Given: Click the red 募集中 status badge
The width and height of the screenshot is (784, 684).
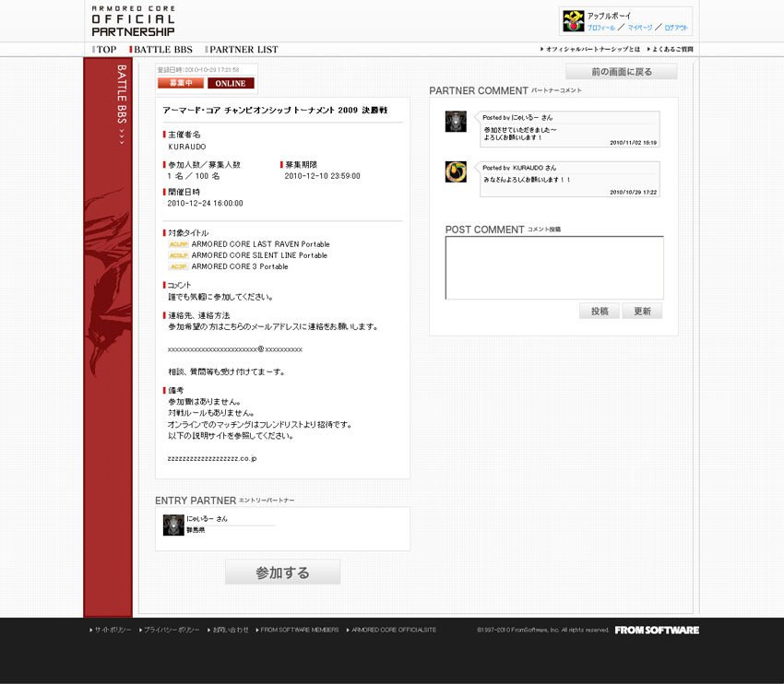Looking at the screenshot, I should coord(181,83).
